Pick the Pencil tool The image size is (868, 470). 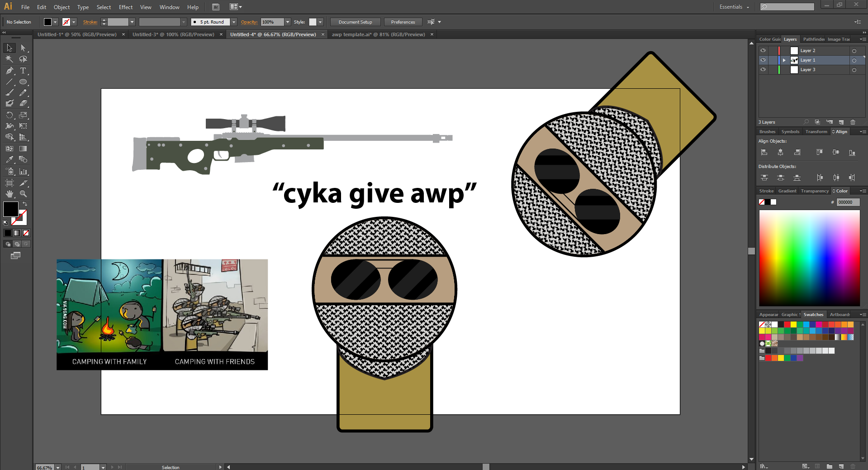coord(23,92)
